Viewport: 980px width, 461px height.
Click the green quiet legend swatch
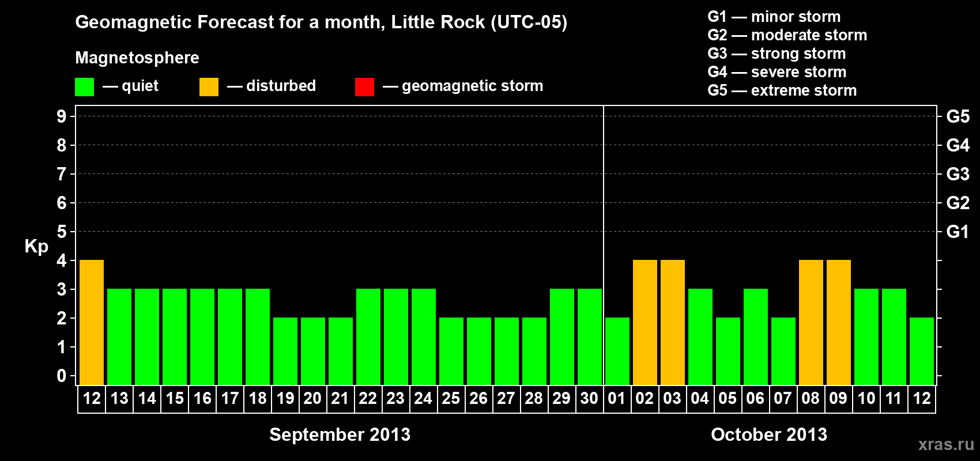coord(85,87)
